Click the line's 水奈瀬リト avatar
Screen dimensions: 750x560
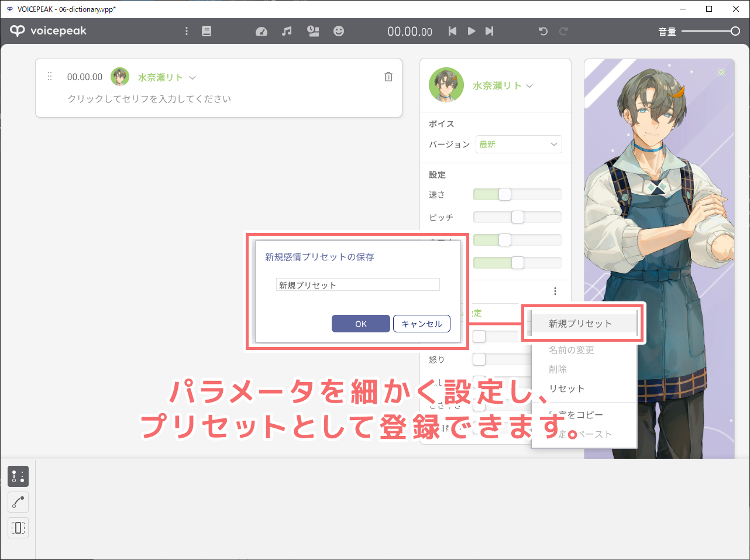(x=120, y=77)
